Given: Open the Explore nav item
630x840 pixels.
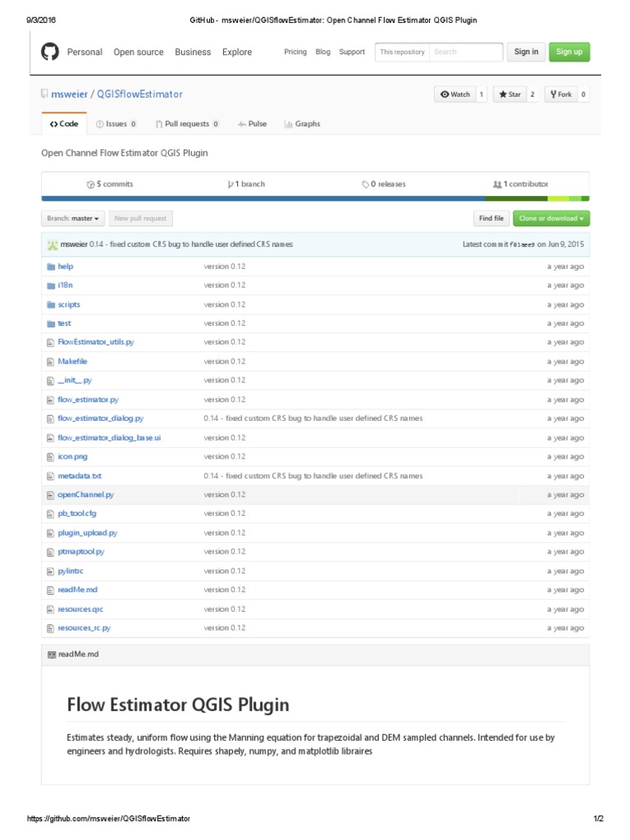Looking at the screenshot, I should [237, 52].
